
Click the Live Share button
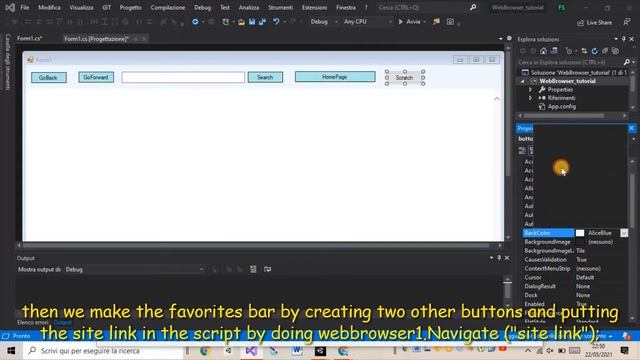pos(594,23)
